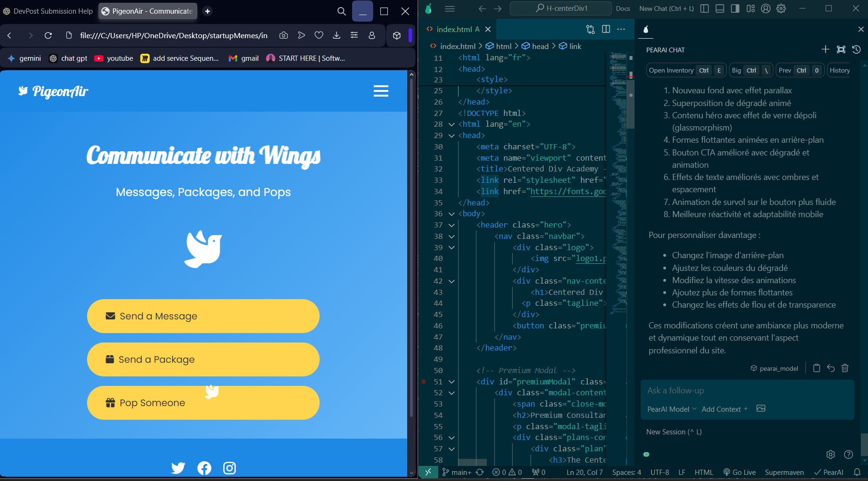868x481 pixels.
Task: Click the Facebook icon in page footer
Action: click(204, 468)
